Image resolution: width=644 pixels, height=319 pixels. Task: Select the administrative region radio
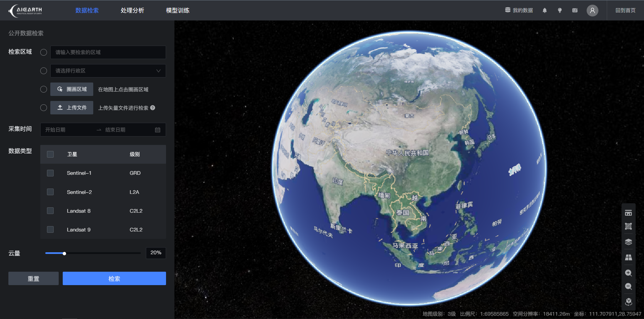pyautogui.click(x=44, y=71)
